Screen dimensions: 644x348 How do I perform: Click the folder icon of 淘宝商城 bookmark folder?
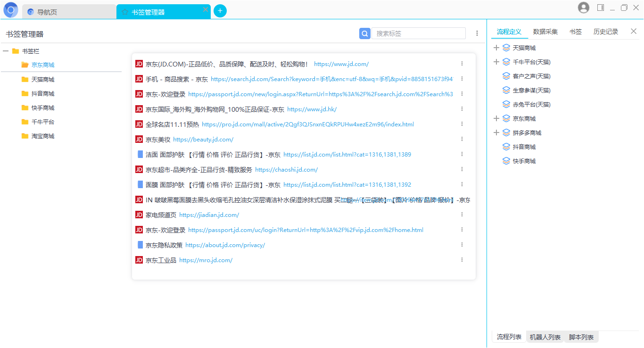pos(25,136)
